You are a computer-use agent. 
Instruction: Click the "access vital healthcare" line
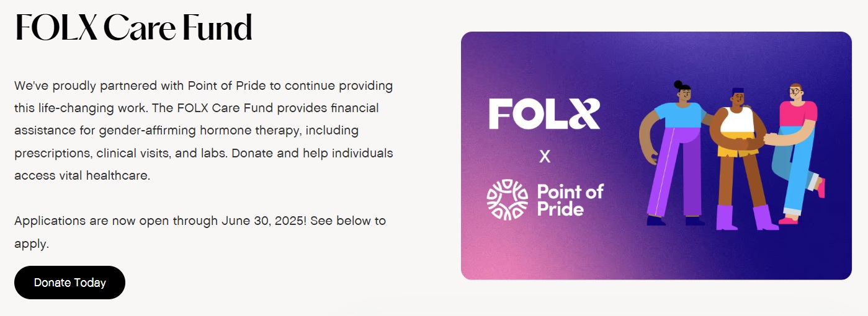pos(83,175)
